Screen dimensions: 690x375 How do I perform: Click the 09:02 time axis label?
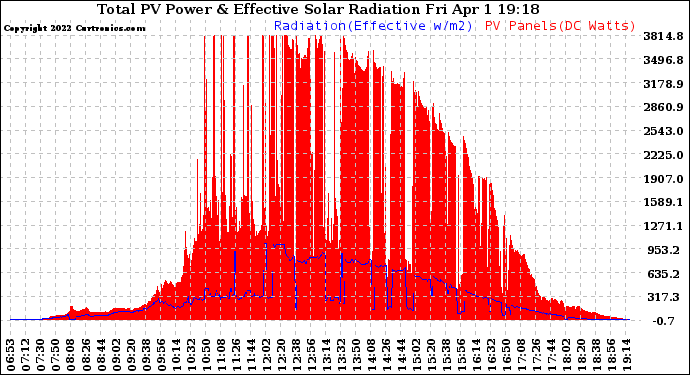[x=117, y=355]
